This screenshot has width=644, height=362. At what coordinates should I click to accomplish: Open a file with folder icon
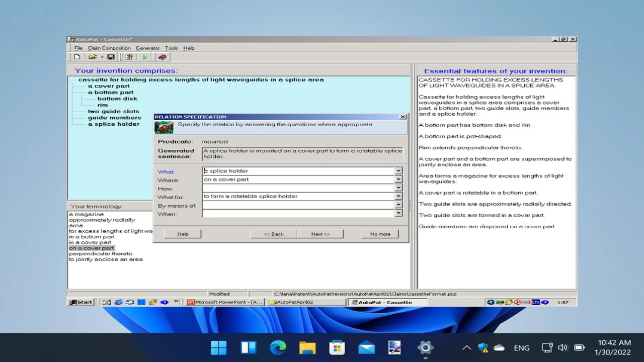click(93, 57)
